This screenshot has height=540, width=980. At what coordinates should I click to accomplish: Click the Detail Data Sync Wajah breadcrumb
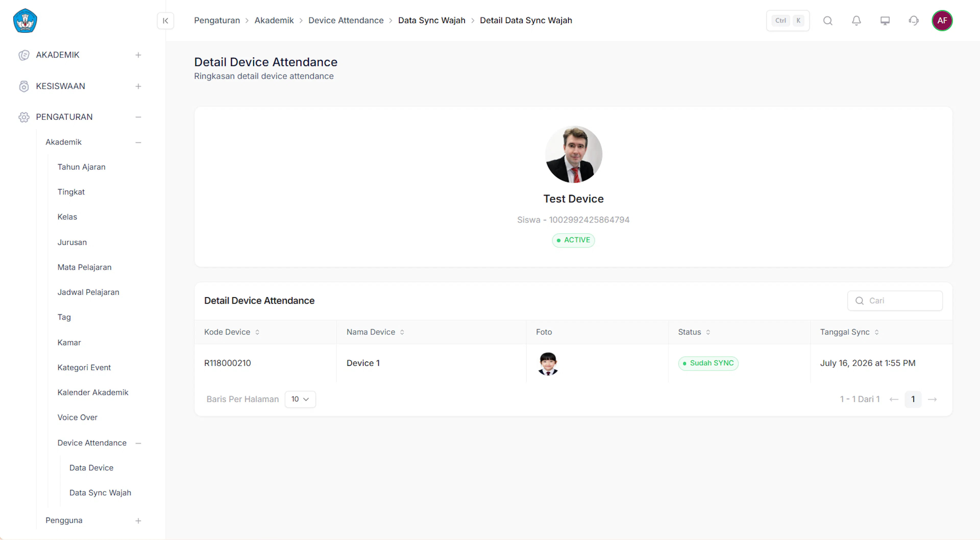[526, 20]
